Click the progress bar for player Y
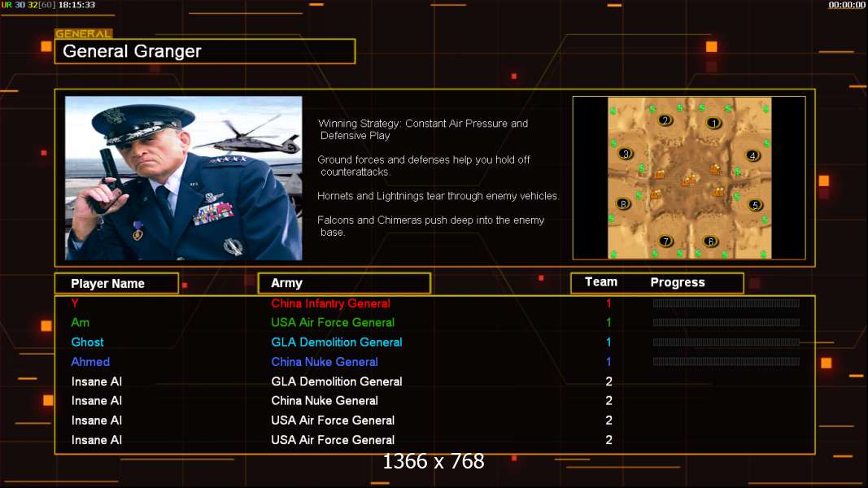The width and height of the screenshot is (868, 488). [726, 303]
